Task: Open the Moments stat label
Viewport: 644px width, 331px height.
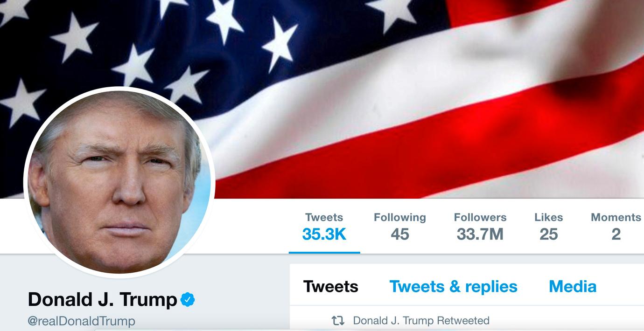Action: point(616,217)
